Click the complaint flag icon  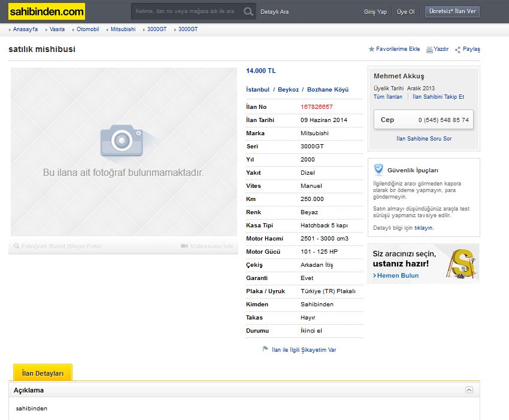[x=265, y=349]
